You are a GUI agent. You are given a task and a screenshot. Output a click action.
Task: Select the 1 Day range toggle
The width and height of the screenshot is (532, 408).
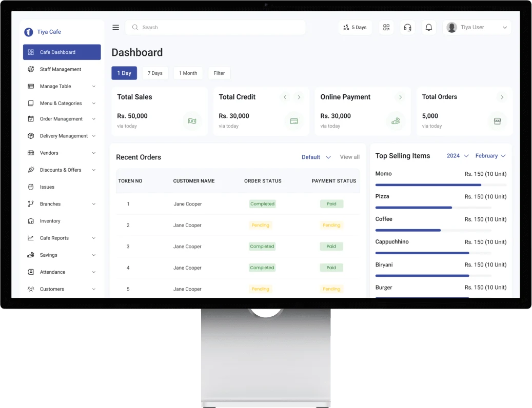124,73
